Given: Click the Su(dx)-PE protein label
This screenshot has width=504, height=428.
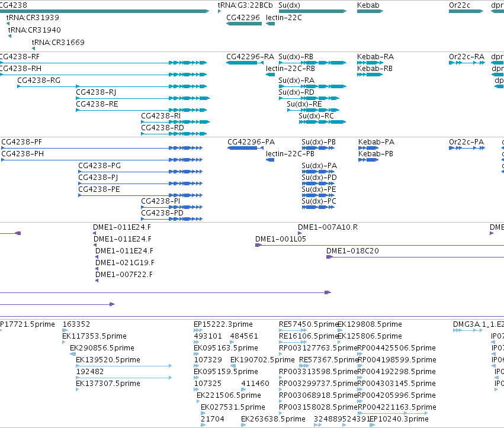Looking at the screenshot, I should (x=319, y=189).
